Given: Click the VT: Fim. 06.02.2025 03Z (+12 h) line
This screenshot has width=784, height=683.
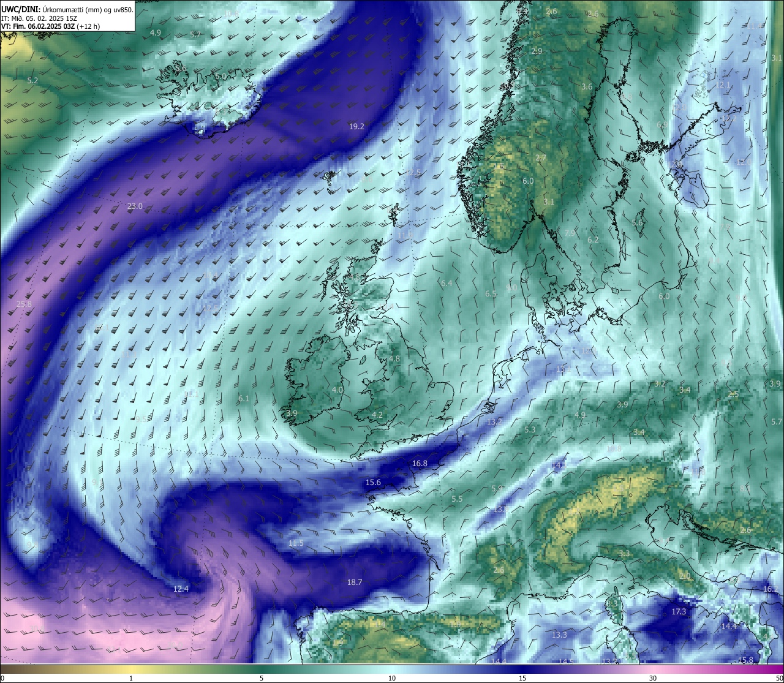Looking at the screenshot, I should point(51,26).
